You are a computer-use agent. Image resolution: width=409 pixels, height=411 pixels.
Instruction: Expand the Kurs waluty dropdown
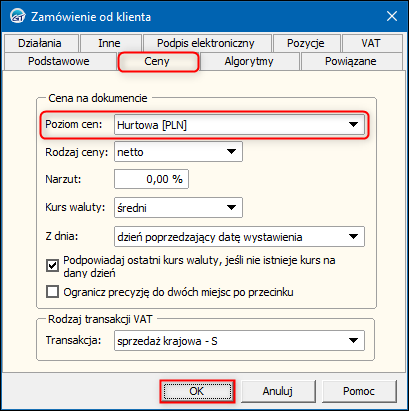point(178,208)
